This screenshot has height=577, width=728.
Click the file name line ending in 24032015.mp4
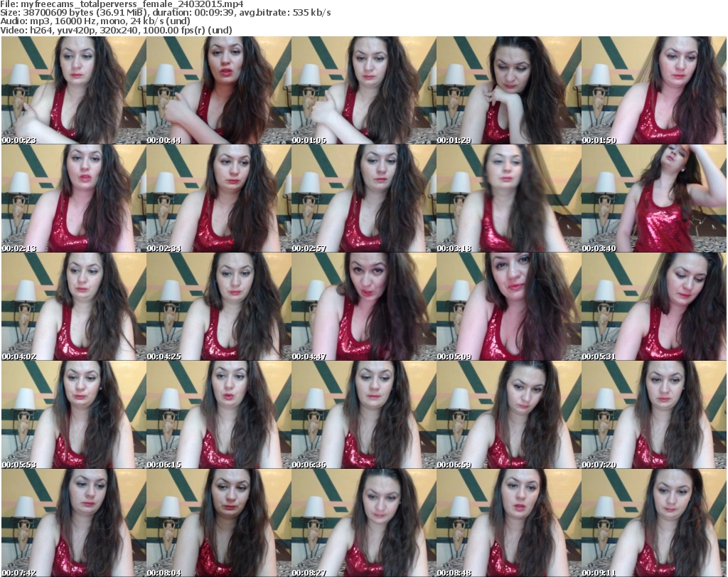122,4
